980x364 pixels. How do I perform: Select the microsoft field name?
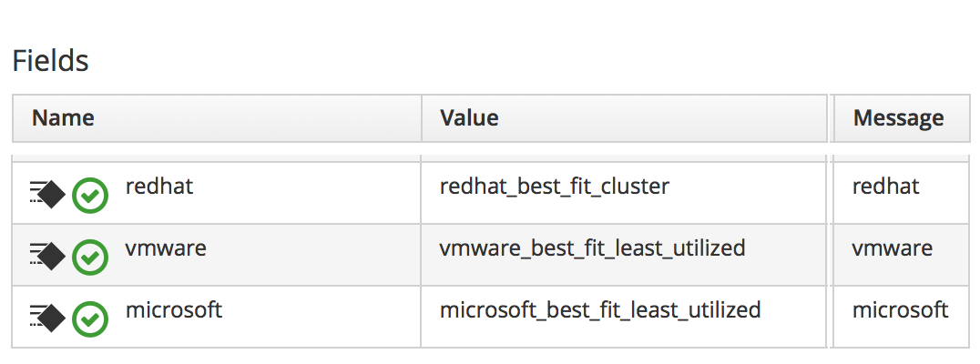pyautogui.click(x=174, y=309)
